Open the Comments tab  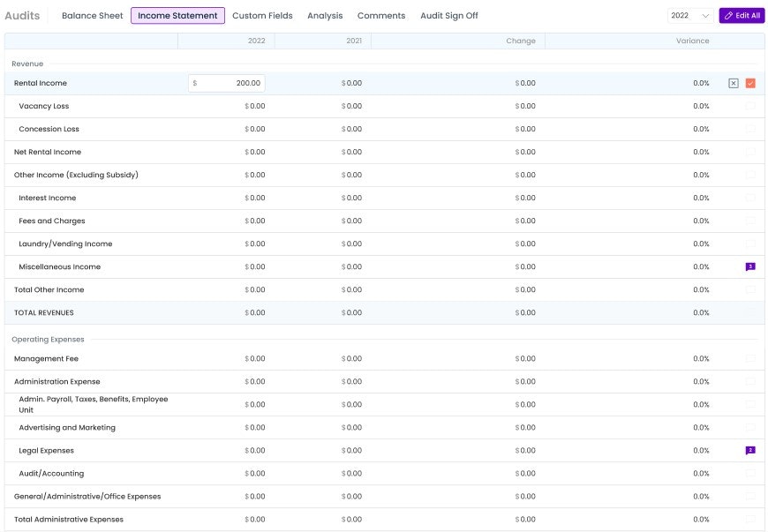click(381, 16)
